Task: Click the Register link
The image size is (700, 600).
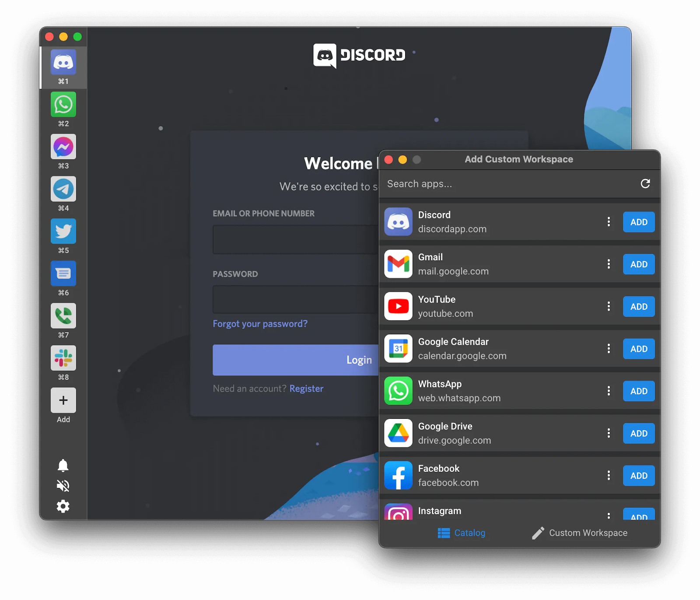Action: tap(306, 389)
